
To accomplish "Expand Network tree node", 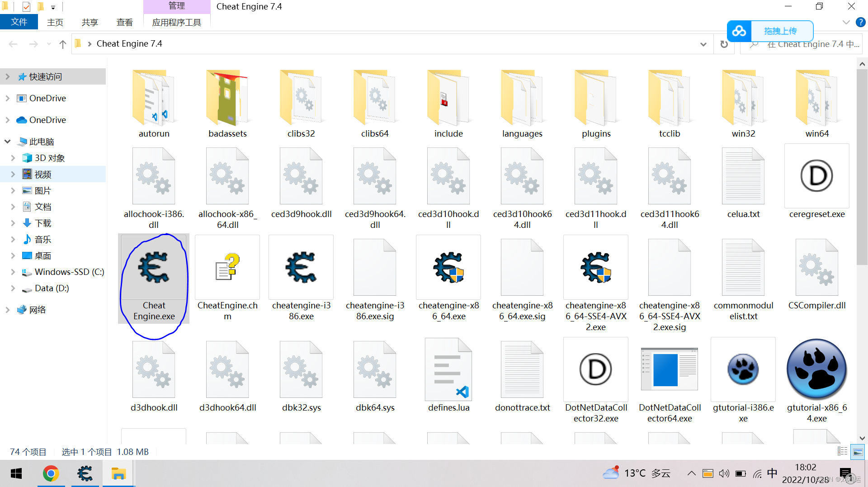I will [x=7, y=310].
